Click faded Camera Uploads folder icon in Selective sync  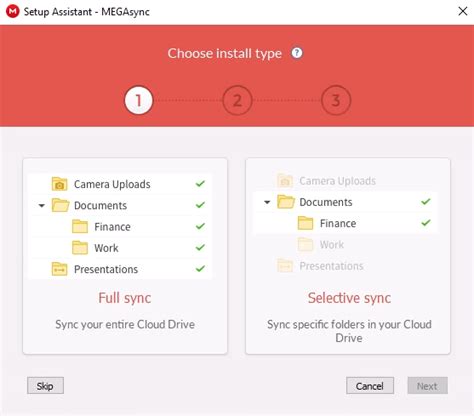coord(285,181)
